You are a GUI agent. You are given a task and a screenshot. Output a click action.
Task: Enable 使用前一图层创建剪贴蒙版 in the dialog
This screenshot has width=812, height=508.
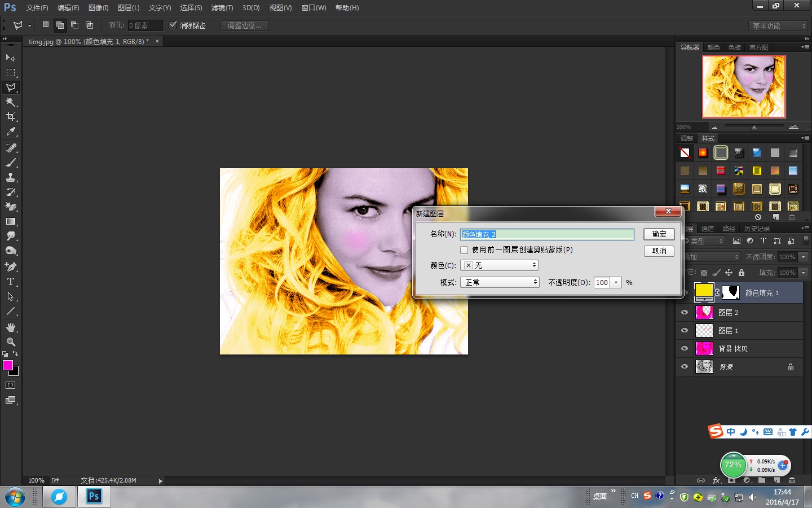click(464, 250)
